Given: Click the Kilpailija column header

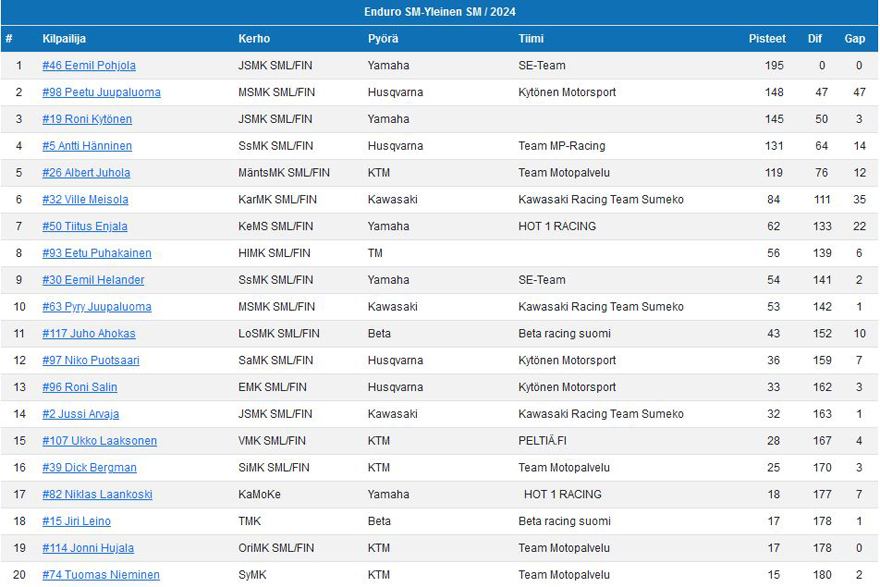Looking at the screenshot, I should coord(64,39).
